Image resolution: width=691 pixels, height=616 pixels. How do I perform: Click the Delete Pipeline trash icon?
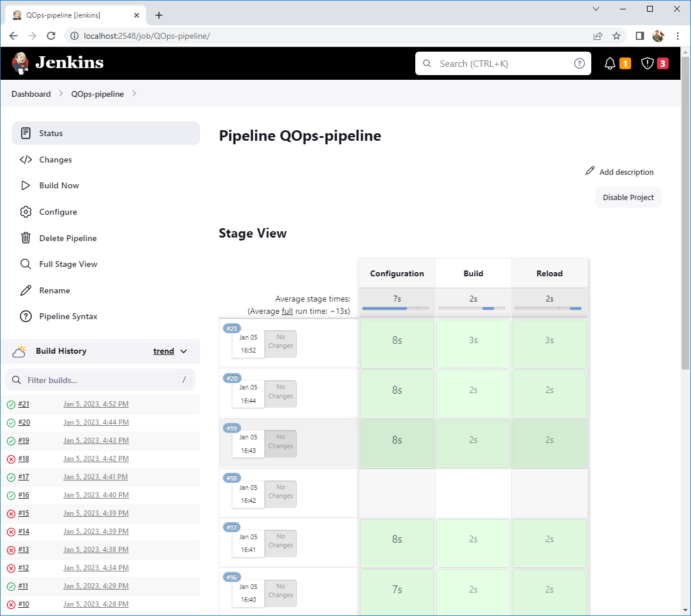pos(26,238)
